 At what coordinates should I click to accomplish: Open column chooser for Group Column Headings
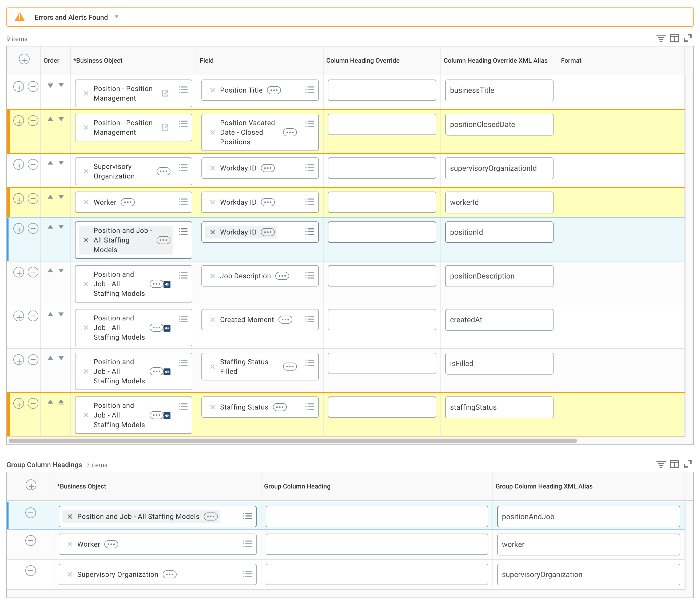674,464
